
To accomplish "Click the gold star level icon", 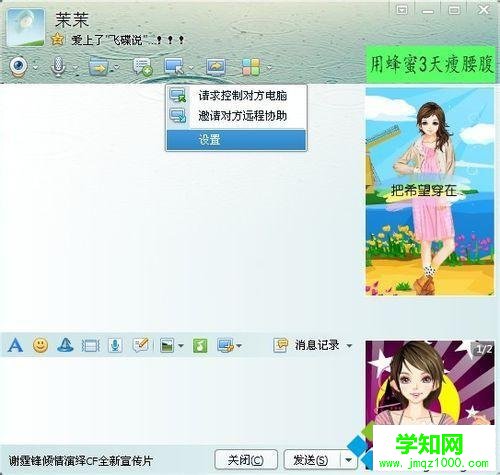I will (57, 39).
